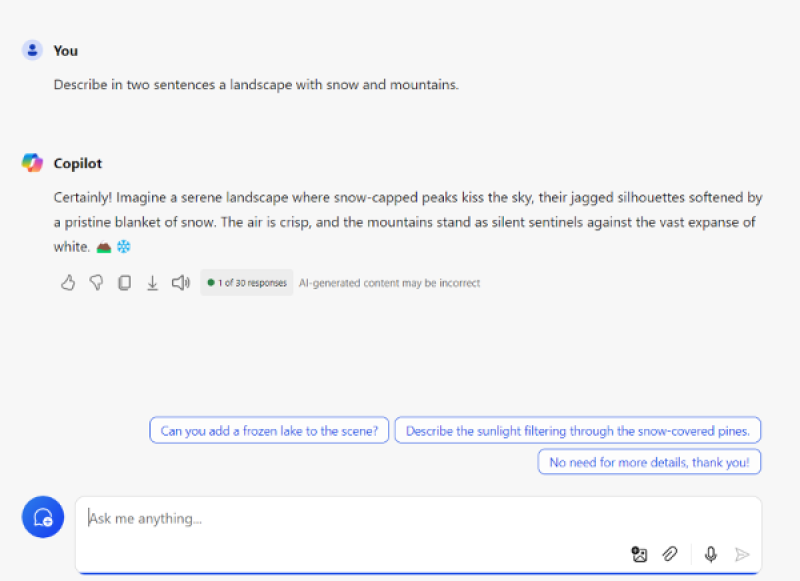Click the "AI-generated content may be incorrect" notice
Image resolution: width=800 pixels, height=581 pixels.
[x=389, y=283]
